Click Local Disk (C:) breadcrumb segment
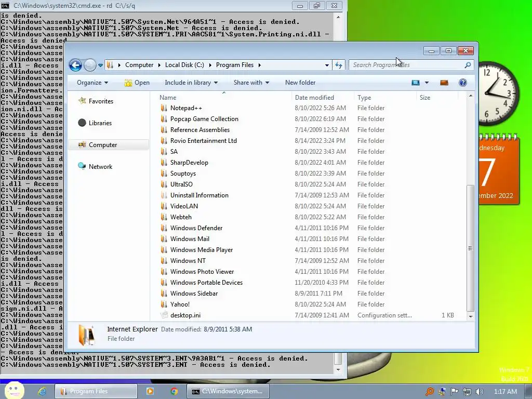 (184, 65)
